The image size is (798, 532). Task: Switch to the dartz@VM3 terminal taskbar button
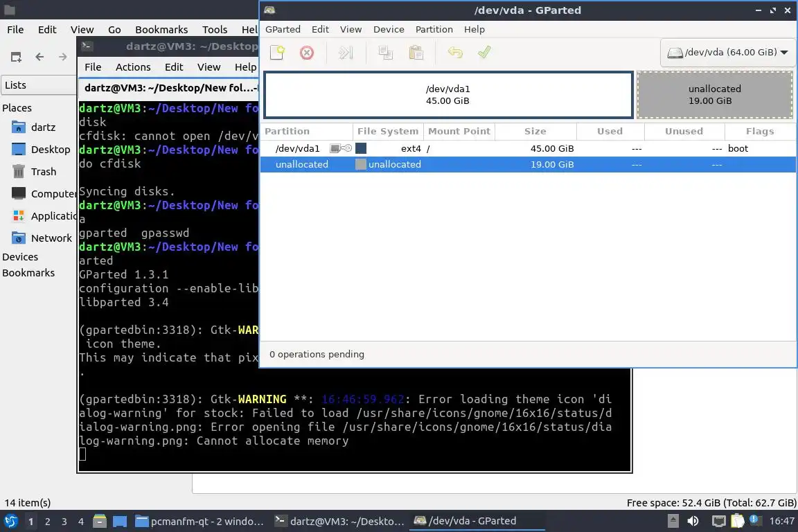(x=339, y=522)
